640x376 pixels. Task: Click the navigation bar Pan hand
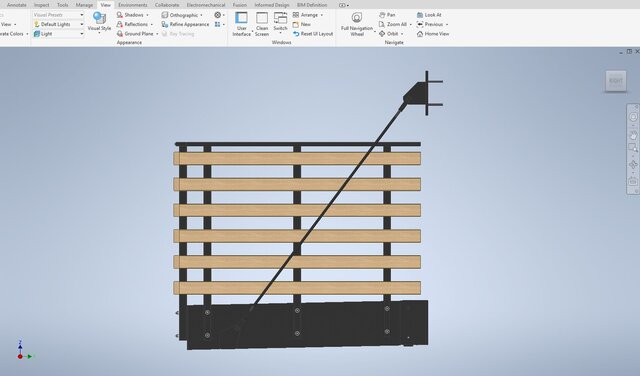[x=633, y=135]
